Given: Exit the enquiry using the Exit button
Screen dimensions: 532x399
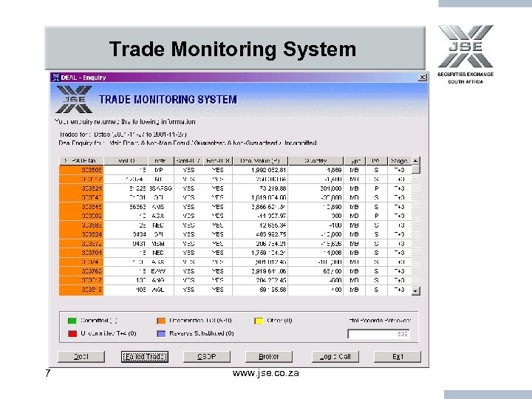Looking at the screenshot, I should 398,357.
